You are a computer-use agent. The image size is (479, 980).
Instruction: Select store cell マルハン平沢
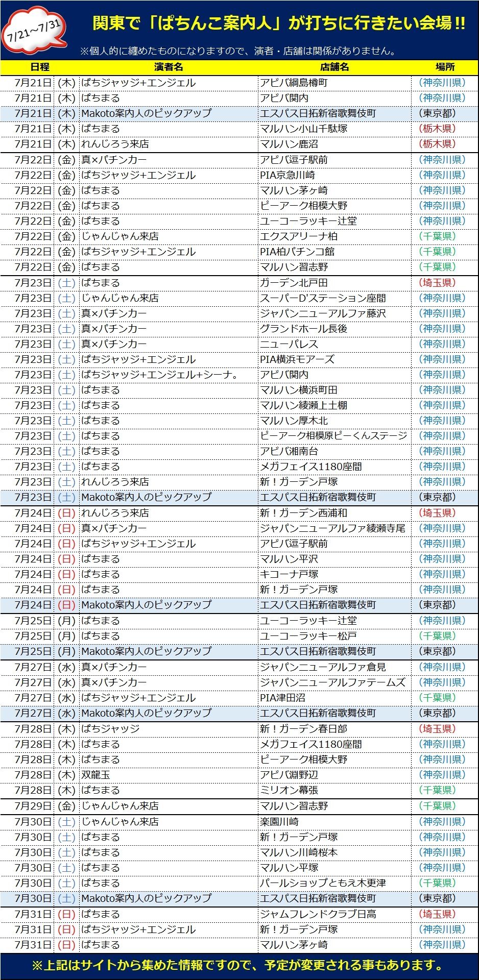[x=334, y=559]
